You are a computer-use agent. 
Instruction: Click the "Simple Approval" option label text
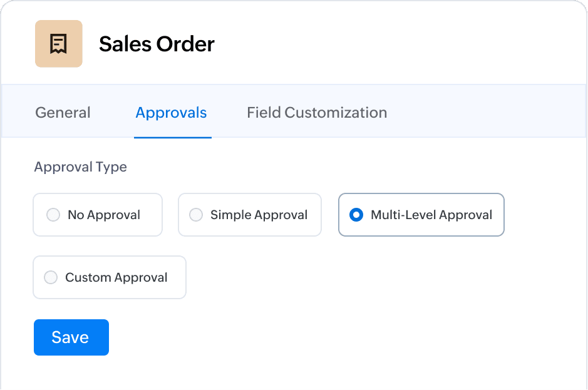[x=259, y=215]
